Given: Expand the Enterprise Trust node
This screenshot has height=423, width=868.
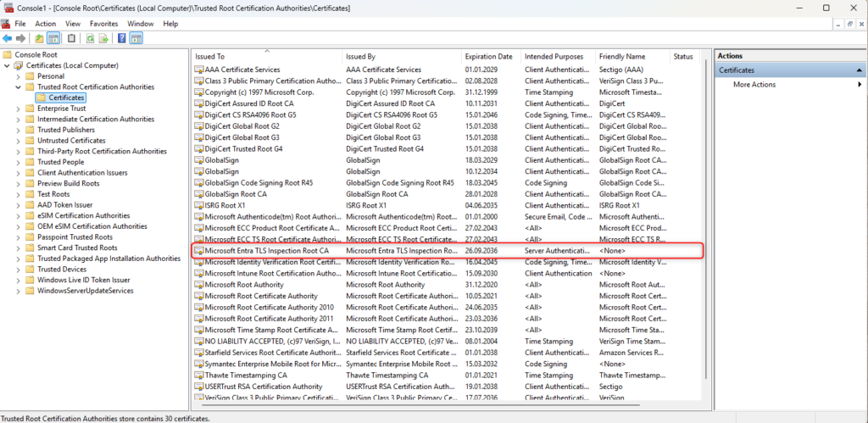Looking at the screenshot, I should pyautogui.click(x=19, y=109).
